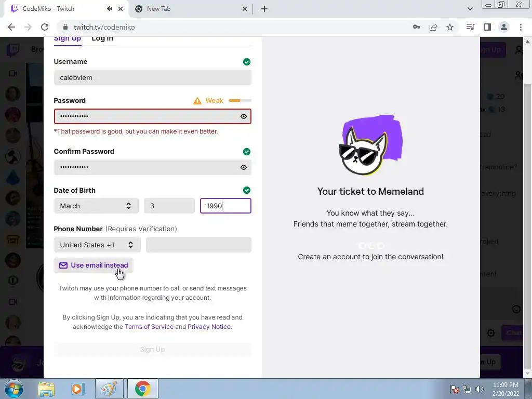Click into the Password field

coord(152,116)
